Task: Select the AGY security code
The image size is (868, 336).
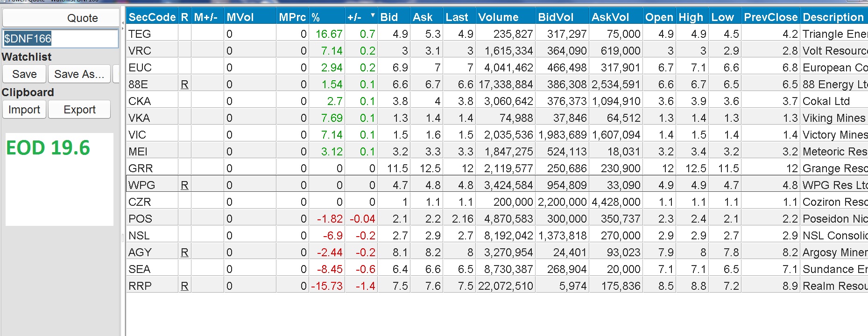Action: (140, 252)
